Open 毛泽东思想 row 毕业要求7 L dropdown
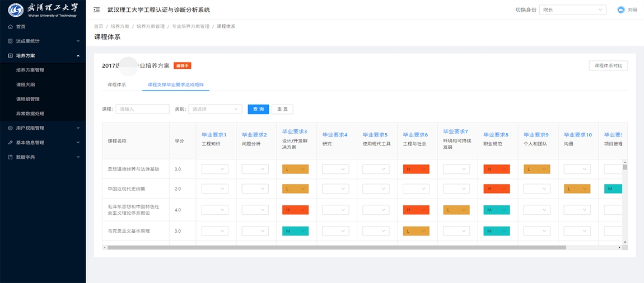This screenshot has height=283, width=644. [456, 210]
